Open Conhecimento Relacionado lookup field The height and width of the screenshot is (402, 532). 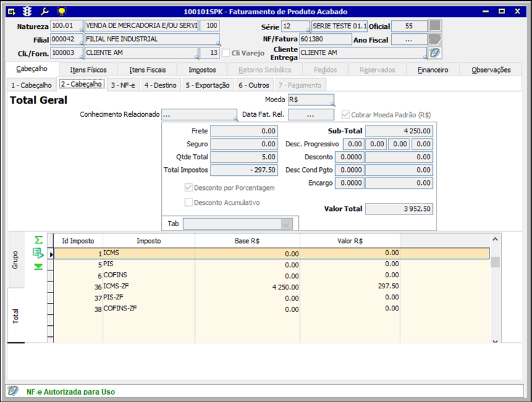pos(199,114)
